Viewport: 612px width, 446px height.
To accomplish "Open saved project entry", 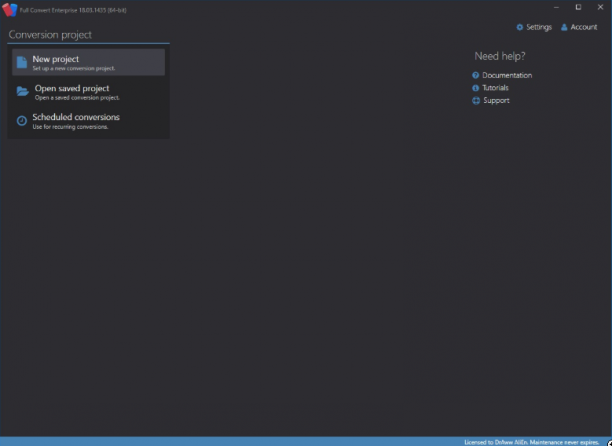I will [88, 92].
